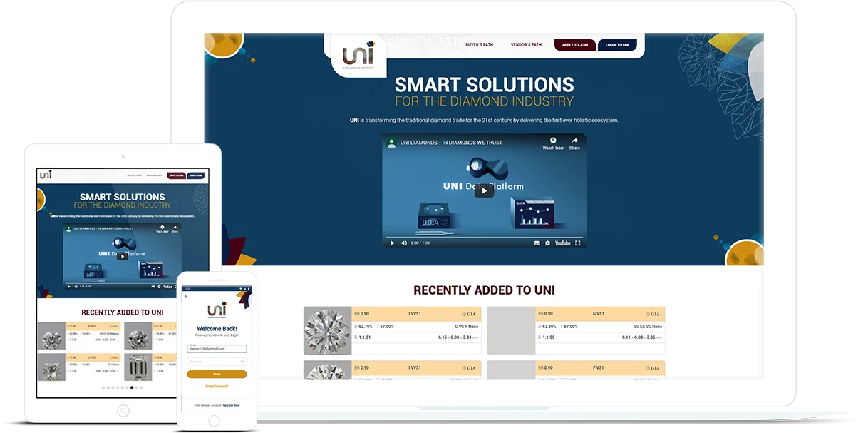Image resolution: width=868 pixels, height=433 pixels.
Task: Click the "VG EX VG None" text on the G VS1 card
Action: pos(647,326)
